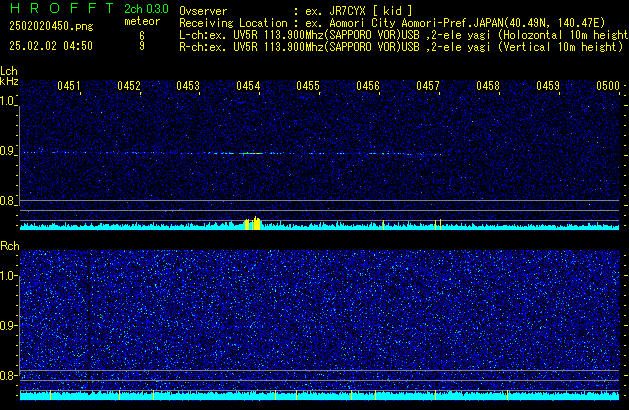629x410 pixels.
Task: Click the Ovserver JR7CYX line
Action: click(296, 11)
